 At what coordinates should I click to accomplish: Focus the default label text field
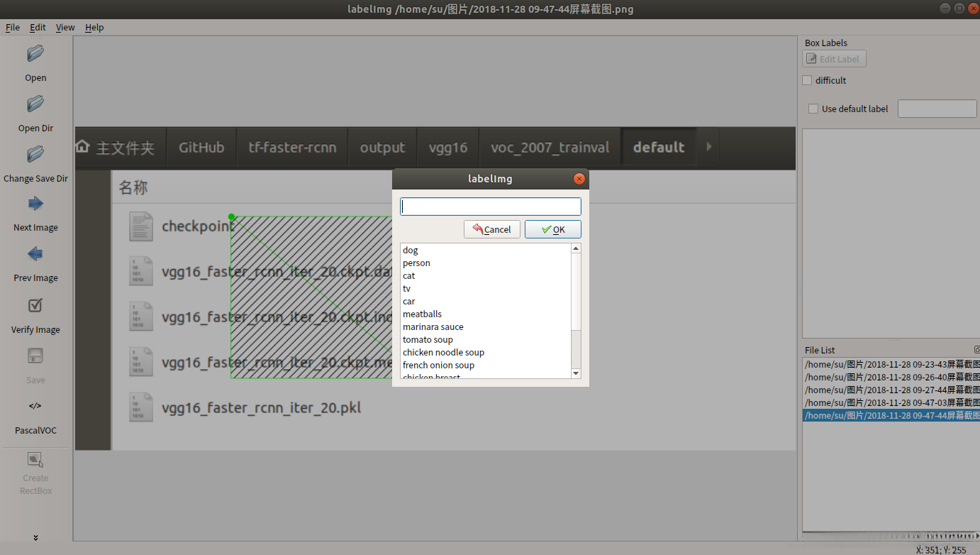point(937,109)
